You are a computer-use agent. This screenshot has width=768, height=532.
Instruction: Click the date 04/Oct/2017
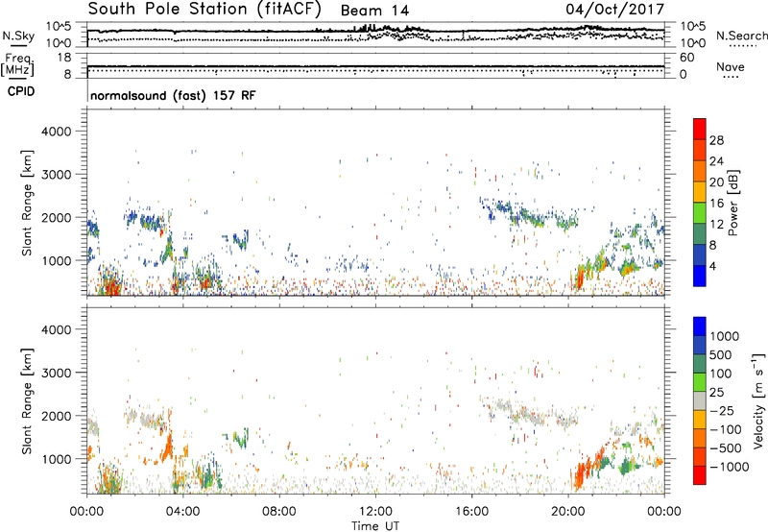(614, 10)
